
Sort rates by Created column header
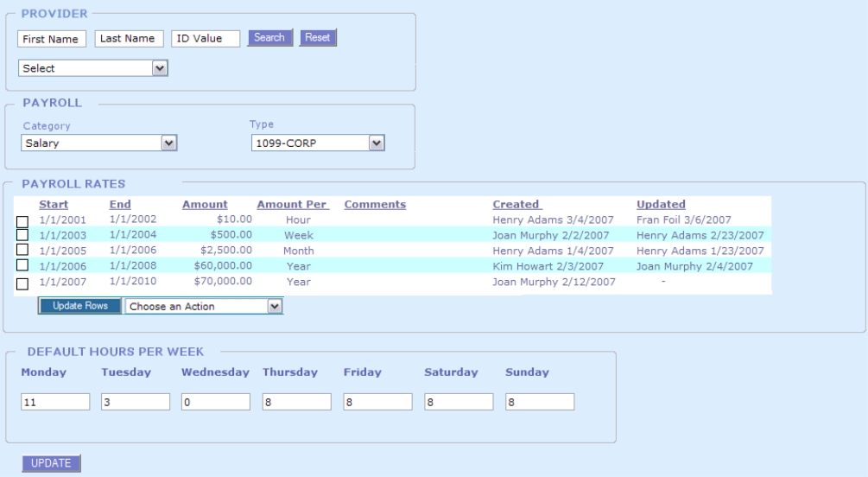(x=516, y=205)
